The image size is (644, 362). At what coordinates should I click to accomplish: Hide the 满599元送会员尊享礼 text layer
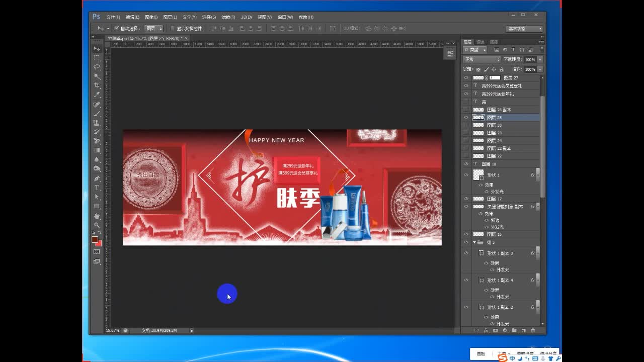point(466,86)
